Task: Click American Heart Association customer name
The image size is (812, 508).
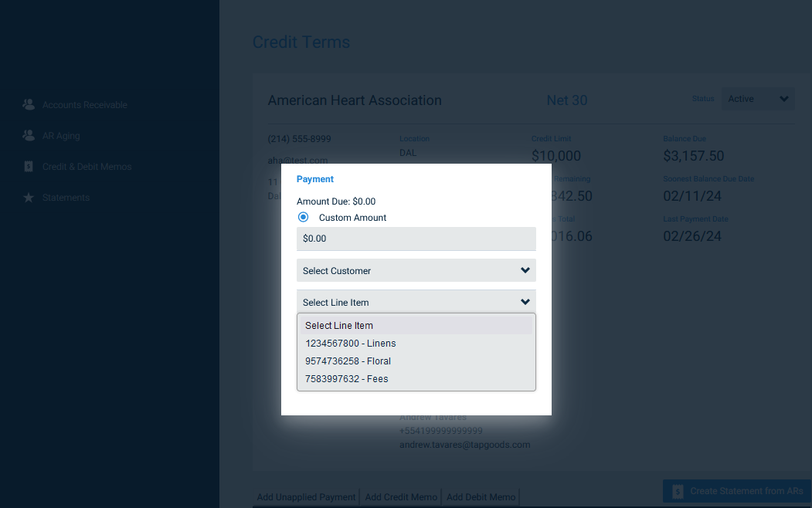Action: point(354,100)
